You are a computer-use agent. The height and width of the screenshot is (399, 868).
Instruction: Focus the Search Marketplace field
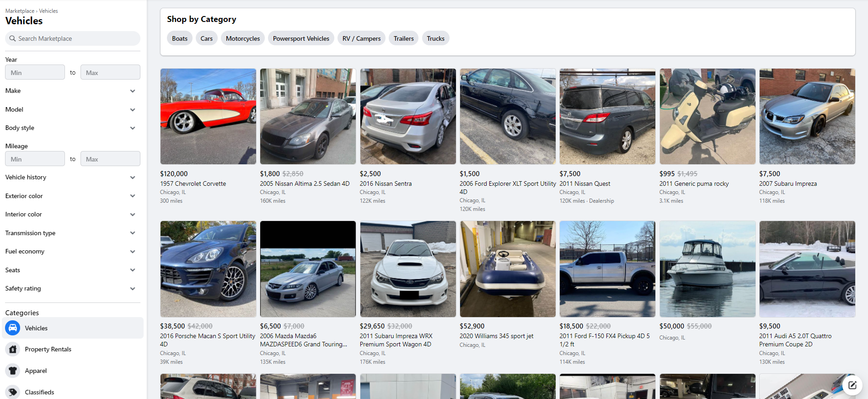pos(73,38)
